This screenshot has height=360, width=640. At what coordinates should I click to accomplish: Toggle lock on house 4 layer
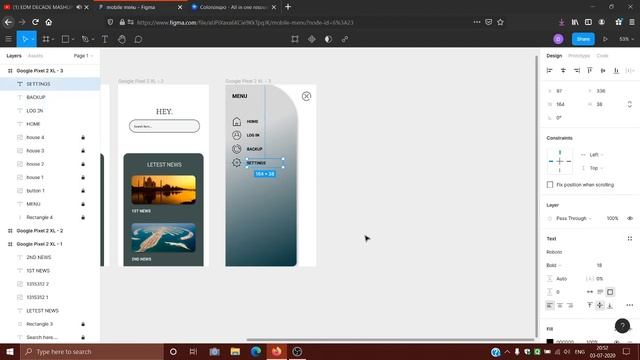tap(83, 138)
